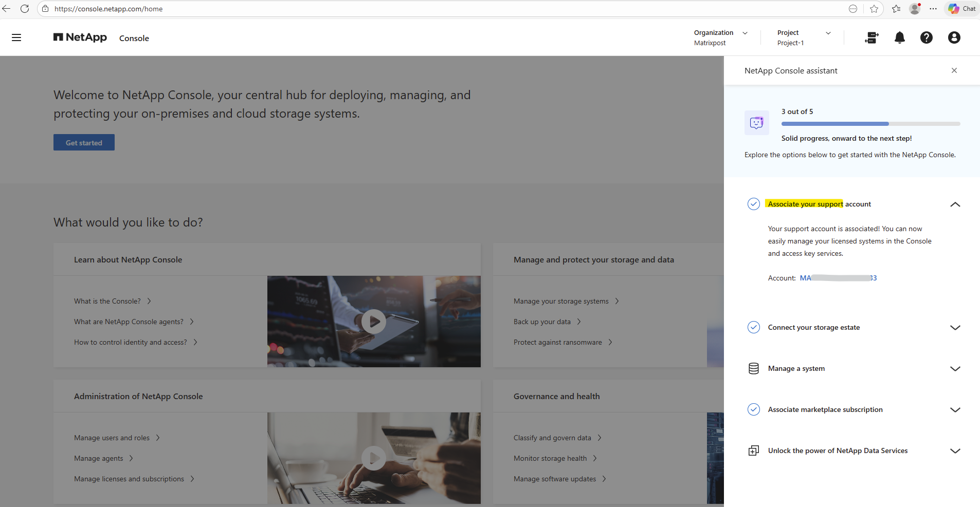Close the NetApp Console assistant panel
This screenshot has height=507, width=980.
point(954,70)
